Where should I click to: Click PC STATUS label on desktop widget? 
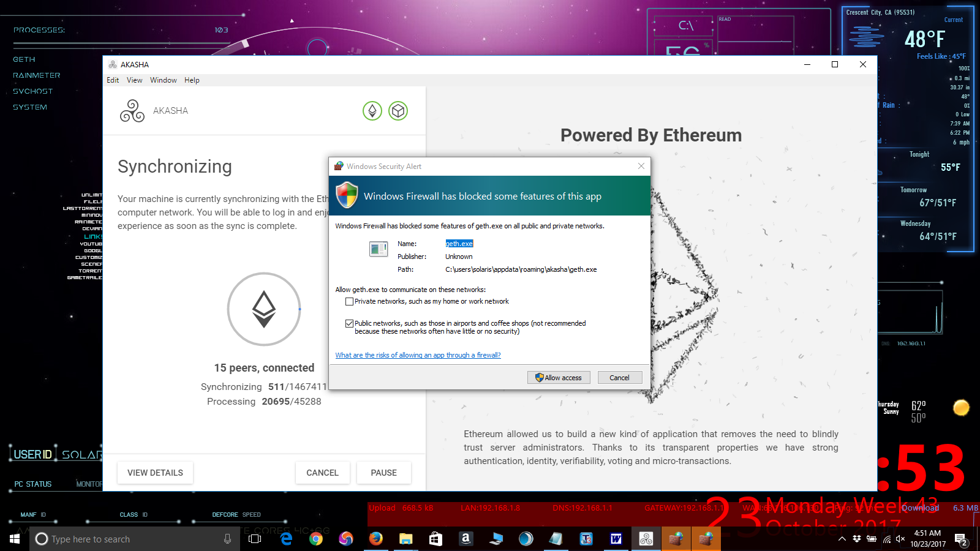point(33,484)
